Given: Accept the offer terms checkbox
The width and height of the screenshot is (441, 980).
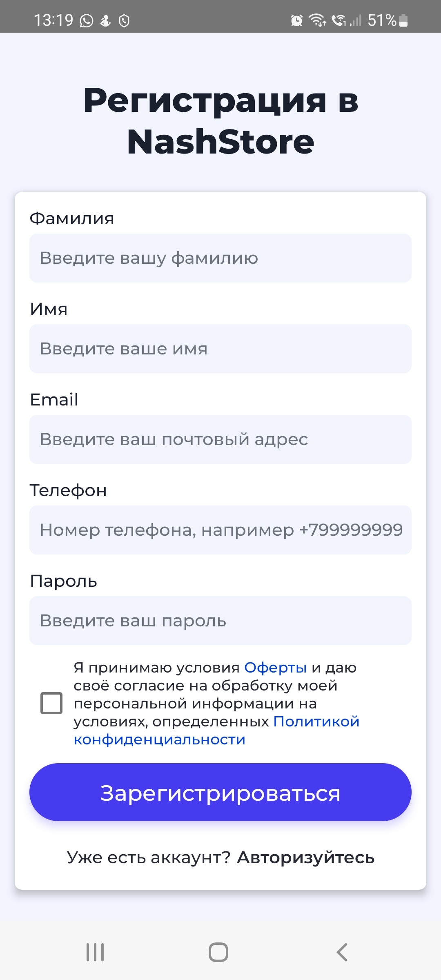Looking at the screenshot, I should [51, 703].
